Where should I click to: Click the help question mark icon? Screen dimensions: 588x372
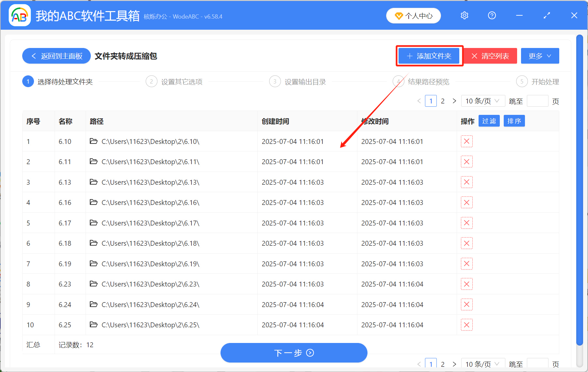pyautogui.click(x=492, y=15)
